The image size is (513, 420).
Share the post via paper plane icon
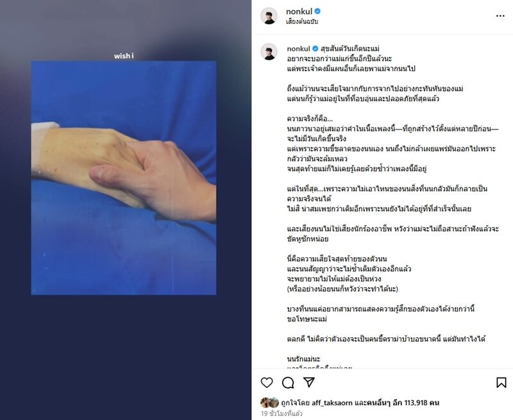click(309, 382)
